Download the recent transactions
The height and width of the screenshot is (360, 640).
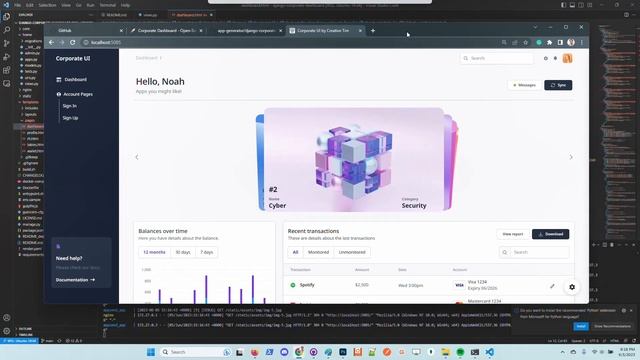[551, 234]
